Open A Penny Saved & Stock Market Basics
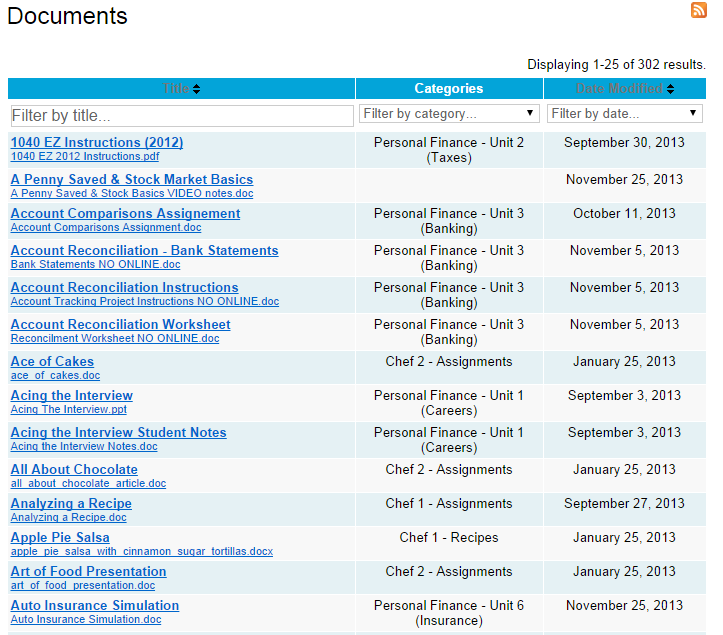723x635 pixels. (x=132, y=179)
